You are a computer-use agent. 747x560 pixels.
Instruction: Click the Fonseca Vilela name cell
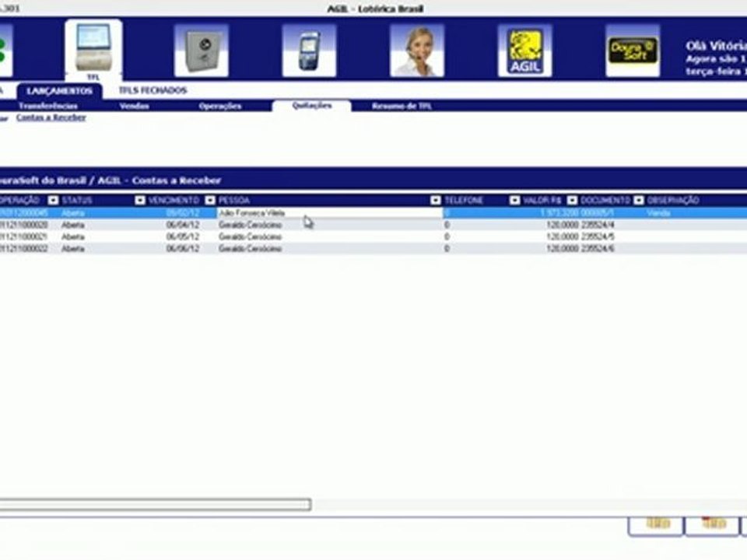pos(330,213)
